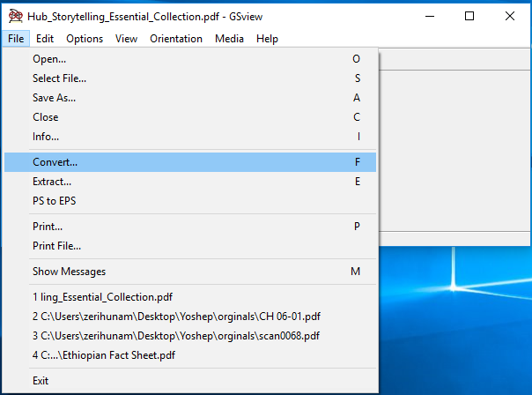Choose Open... from the File menu
The width and height of the screenshot is (532, 395).
pos(190,59)
